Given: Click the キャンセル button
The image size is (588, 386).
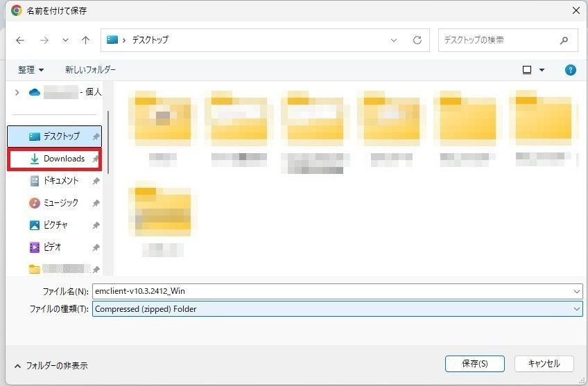Looking at the screenshot, I should [544, 364].
